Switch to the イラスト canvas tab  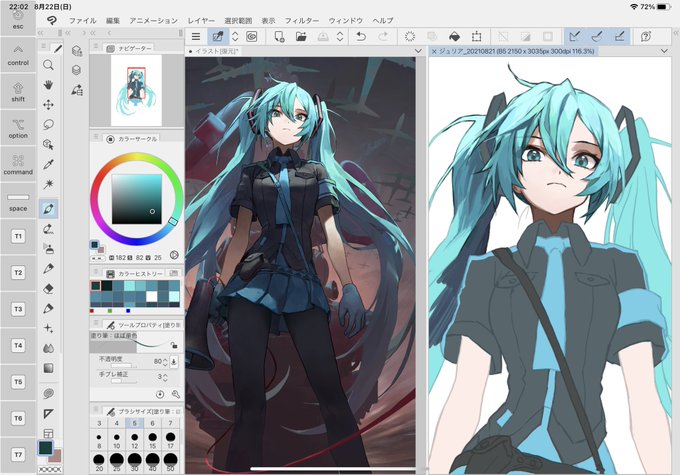[x=214, y=51]
